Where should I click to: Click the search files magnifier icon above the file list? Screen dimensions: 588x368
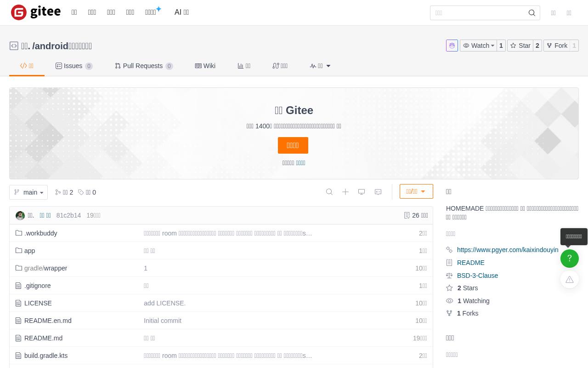pyautogui.click(x=329, y=192)
